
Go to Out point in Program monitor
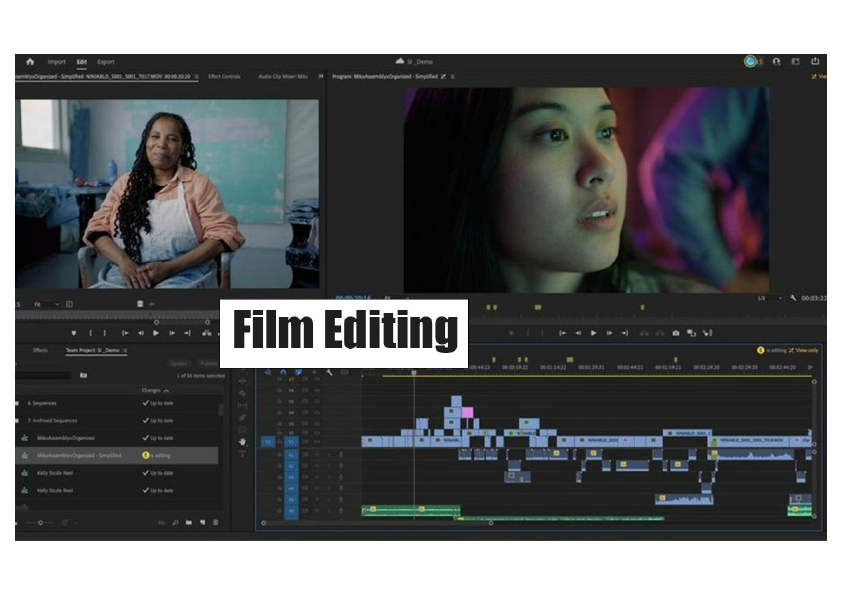click(625, 333)
